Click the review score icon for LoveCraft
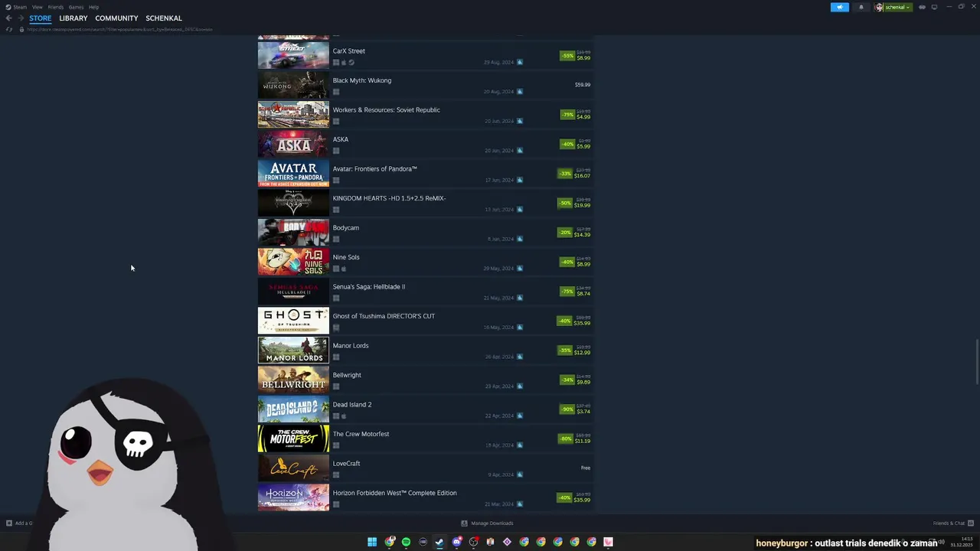 tap(520, 474)
